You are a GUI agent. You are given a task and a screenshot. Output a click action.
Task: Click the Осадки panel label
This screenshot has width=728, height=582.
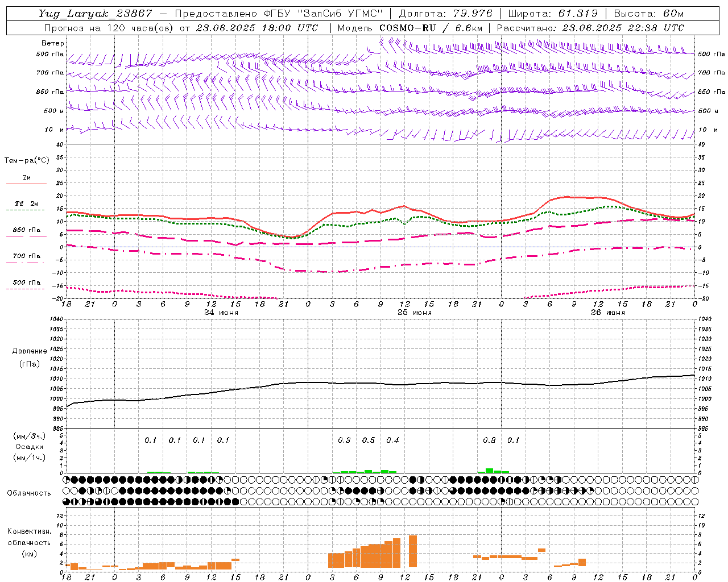point(30,447)
